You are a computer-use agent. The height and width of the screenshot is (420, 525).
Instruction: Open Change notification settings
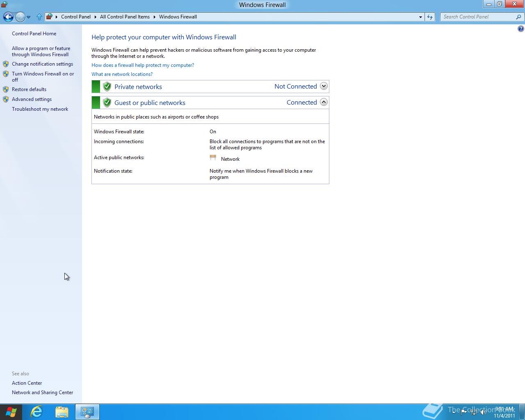coord(42,64)
